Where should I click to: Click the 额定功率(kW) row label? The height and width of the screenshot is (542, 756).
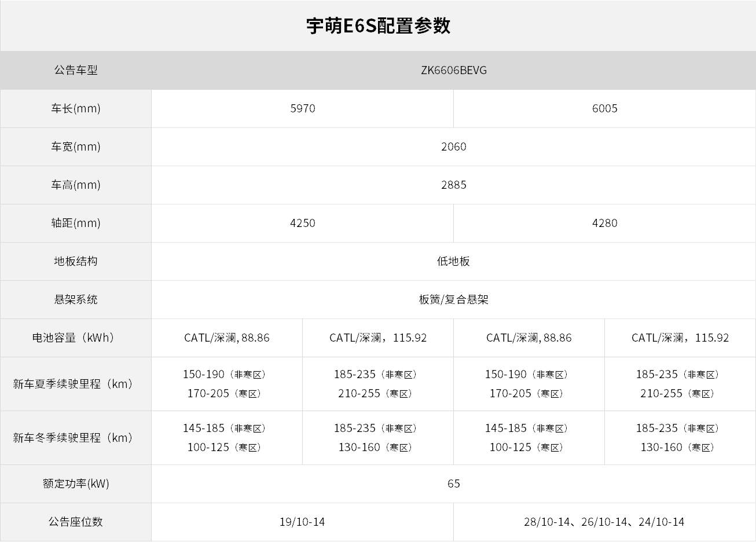click(76, 484)
